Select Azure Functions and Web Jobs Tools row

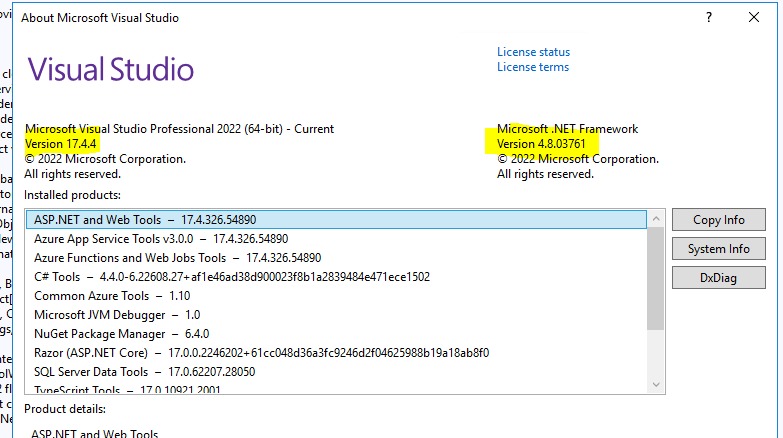pos(336,258)
